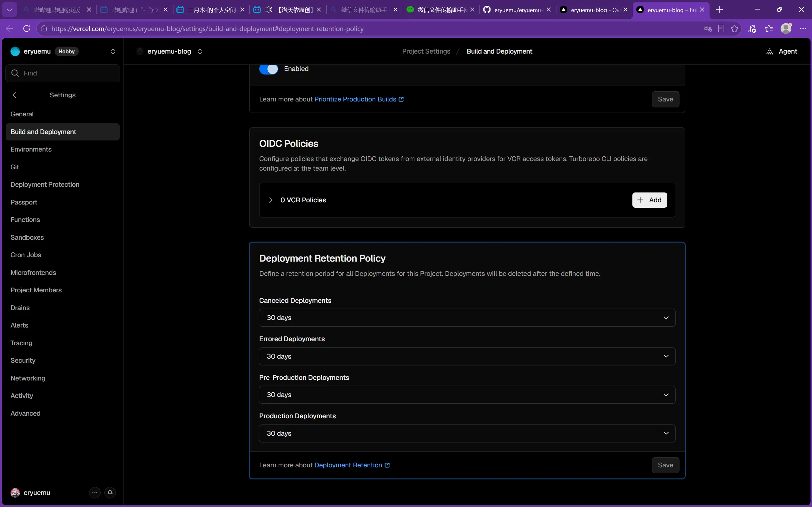
Task: Open the Production Deployments retention dropdown
Action: (x=467, y=433)
